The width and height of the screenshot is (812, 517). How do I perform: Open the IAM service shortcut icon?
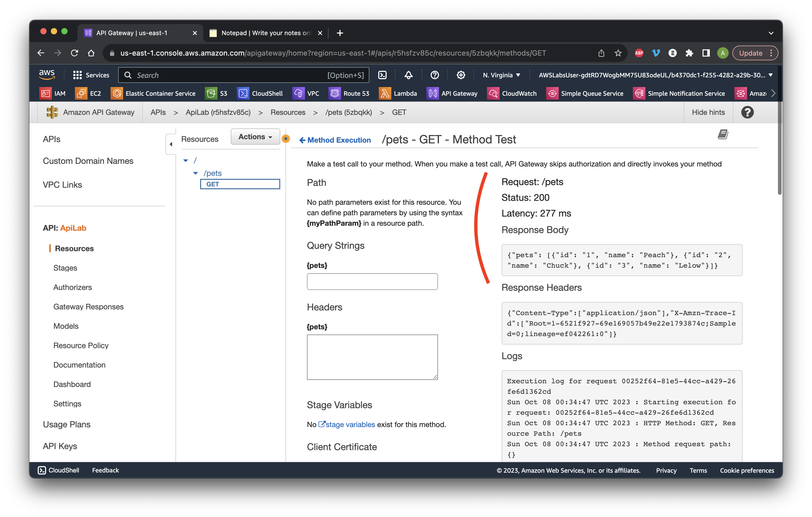coord(45,94)
